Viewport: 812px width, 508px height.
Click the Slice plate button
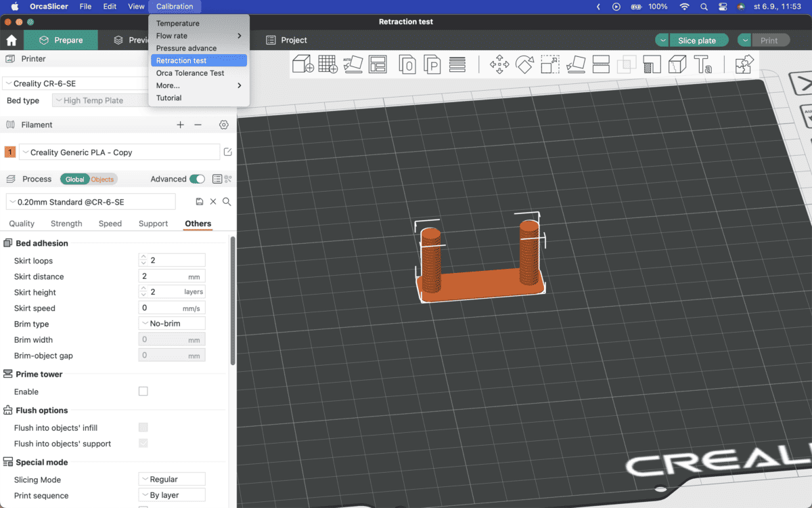point(699,40)
